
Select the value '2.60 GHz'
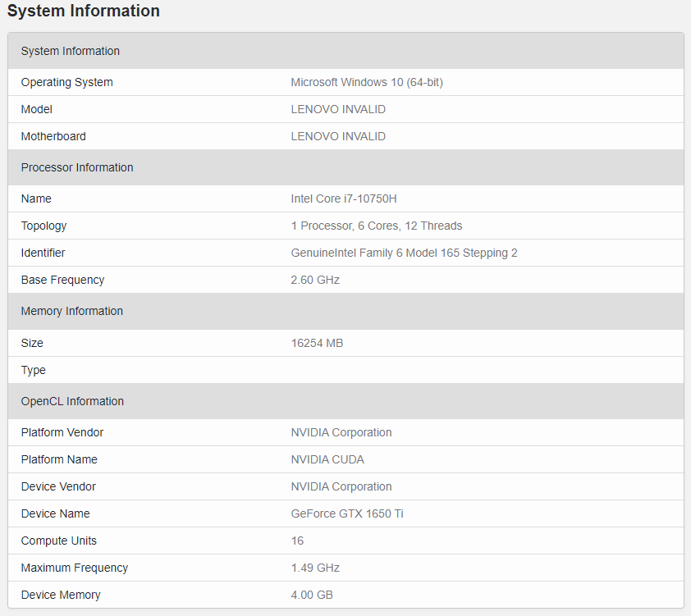(315, 280)
